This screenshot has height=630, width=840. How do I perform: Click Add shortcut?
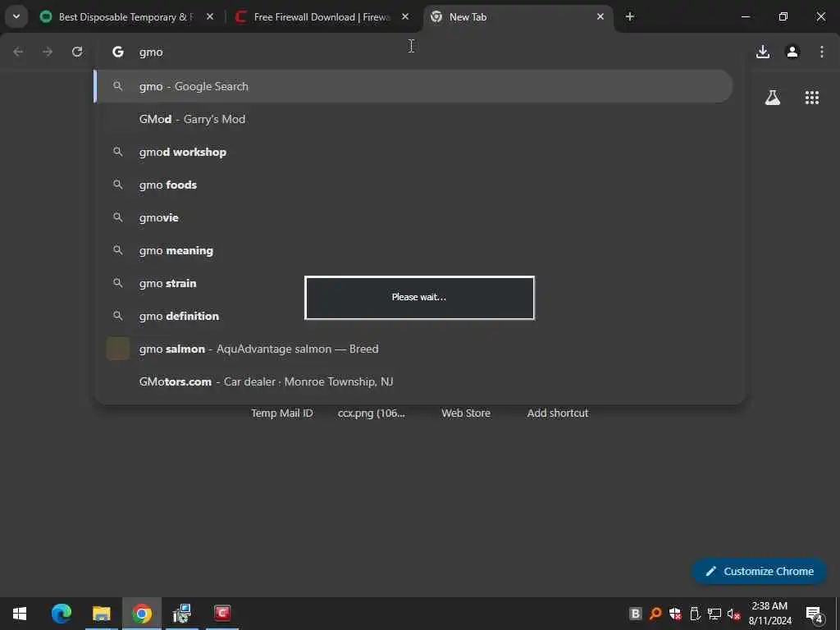558,413
